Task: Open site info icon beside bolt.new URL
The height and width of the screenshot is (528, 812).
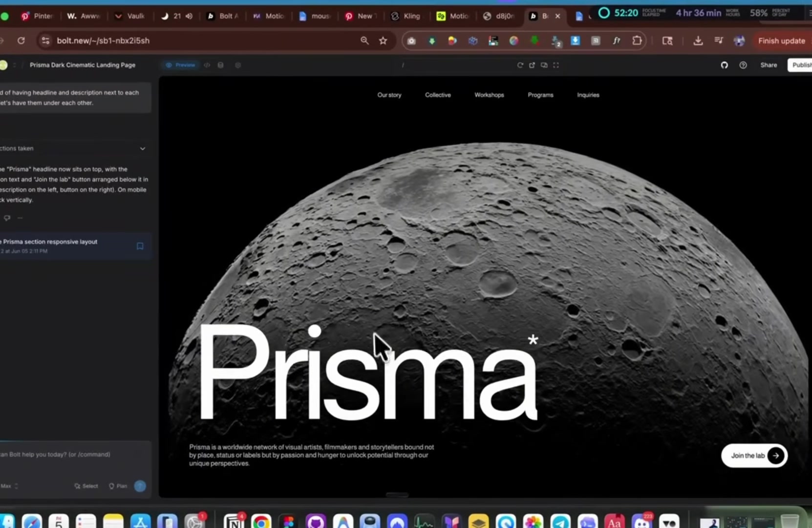Action: [x=45, y=41]
